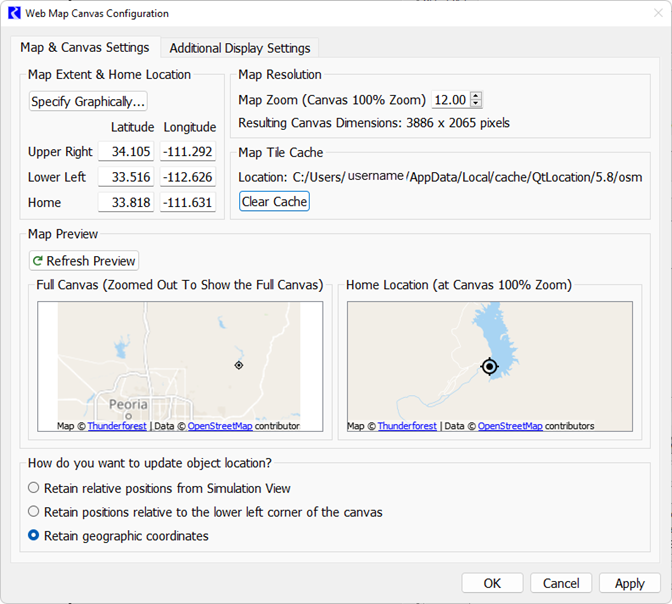
Task: Edit the Upper Right Latitude field
Action: point(125,152)
